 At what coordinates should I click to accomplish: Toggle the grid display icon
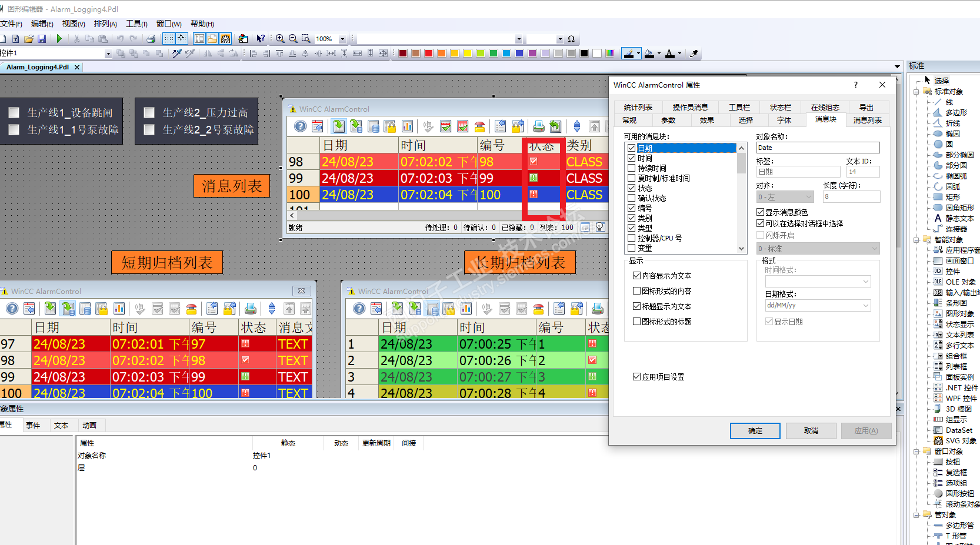click(x=169, y=39)
